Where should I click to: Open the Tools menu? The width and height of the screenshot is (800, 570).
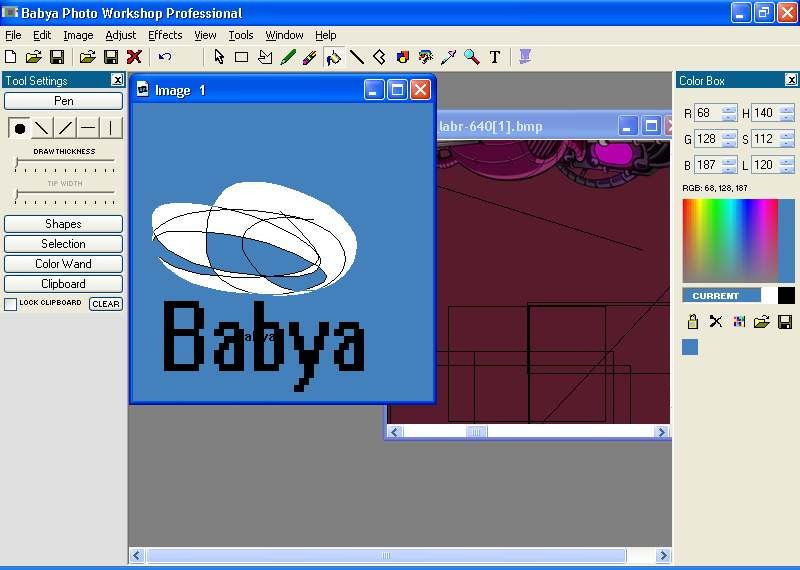coord(241,35)
